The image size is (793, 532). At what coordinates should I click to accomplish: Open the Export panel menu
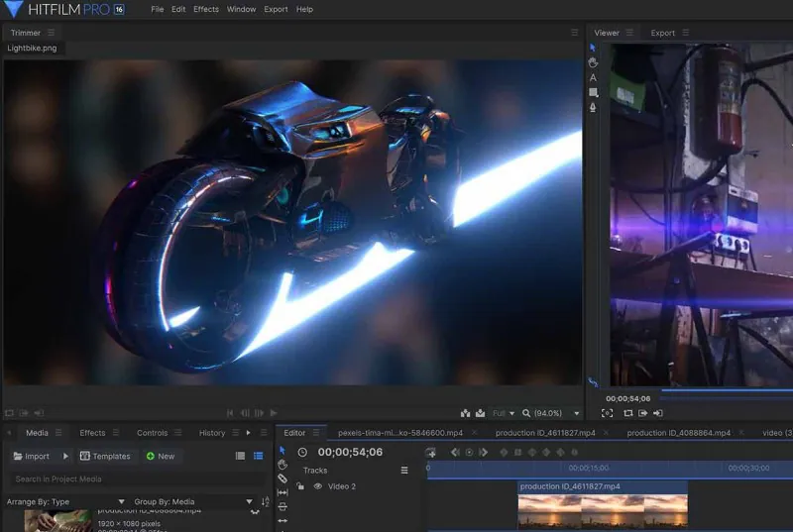tap(686, 33)
